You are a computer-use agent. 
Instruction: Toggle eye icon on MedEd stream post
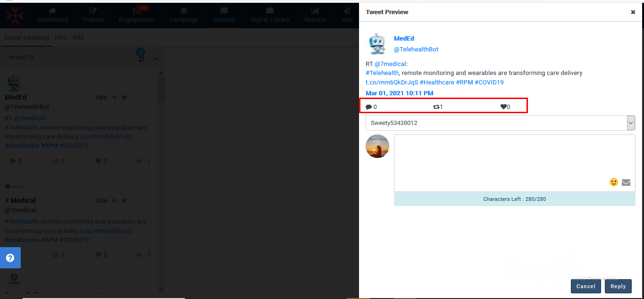139,161
